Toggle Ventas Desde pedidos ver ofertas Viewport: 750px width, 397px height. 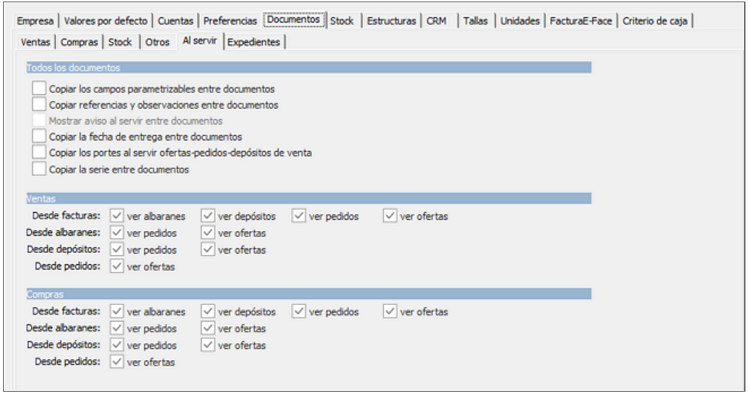(x=117, y=266)
